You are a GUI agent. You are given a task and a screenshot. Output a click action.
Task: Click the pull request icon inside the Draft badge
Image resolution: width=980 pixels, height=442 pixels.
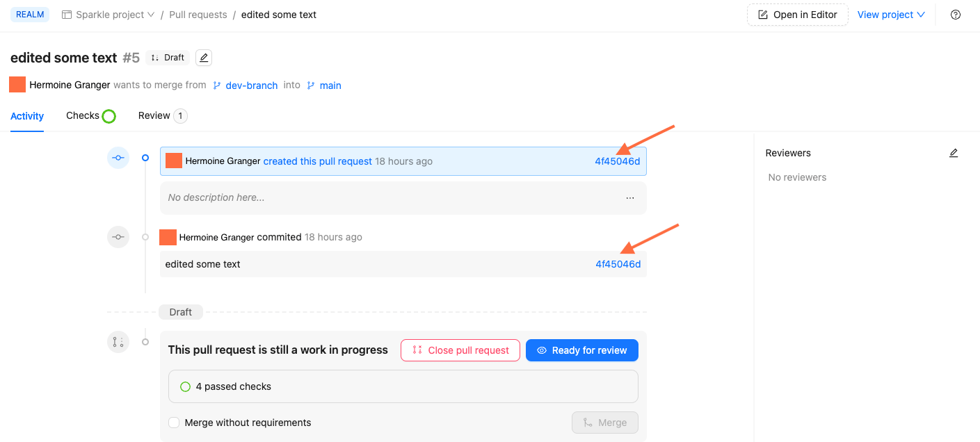(x=154, y=57)
